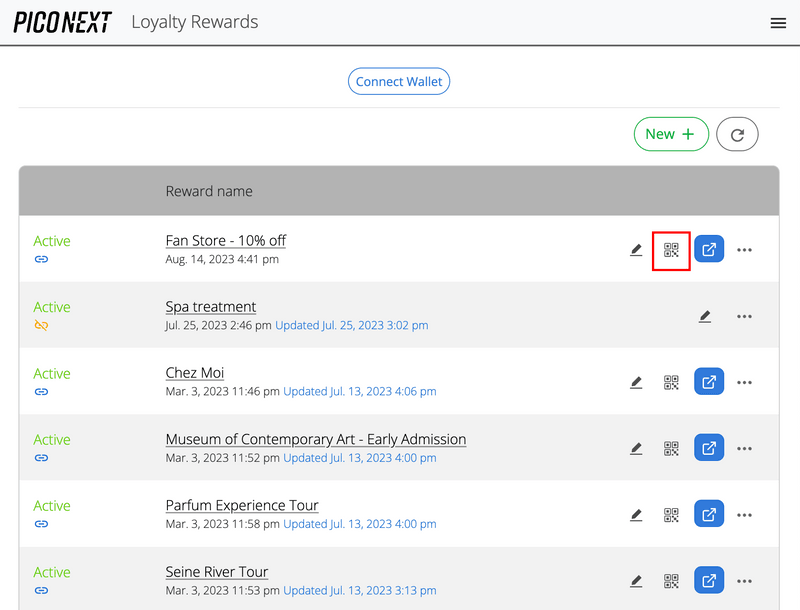Open the Seine River Tour reward name

pyautogui.click(x=216, y=572)
